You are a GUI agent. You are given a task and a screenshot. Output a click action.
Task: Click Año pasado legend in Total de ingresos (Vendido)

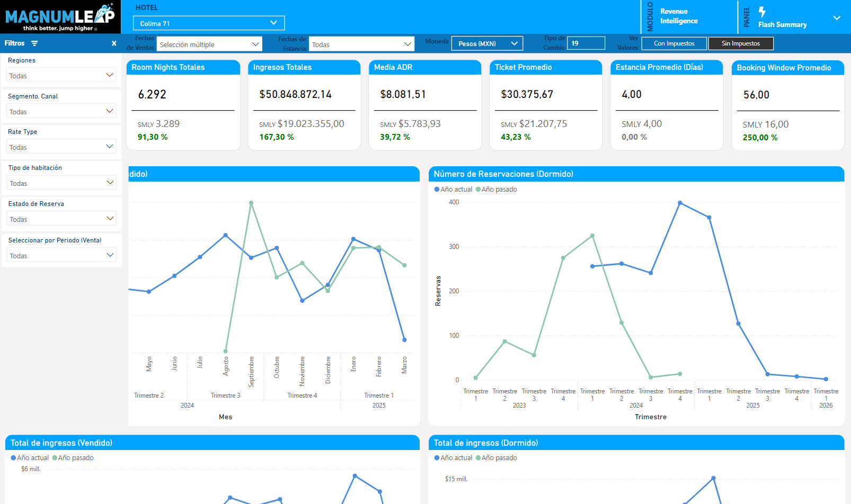73,457
